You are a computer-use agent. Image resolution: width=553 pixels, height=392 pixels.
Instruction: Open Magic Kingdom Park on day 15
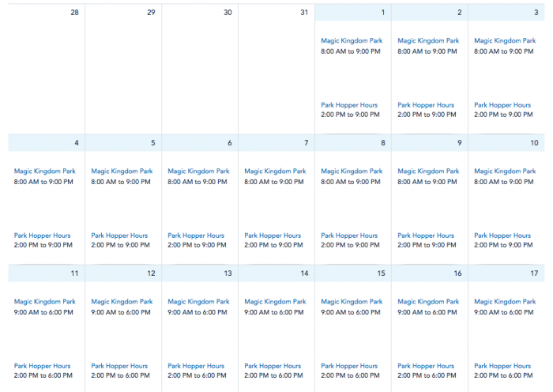[x=352, y=302]
